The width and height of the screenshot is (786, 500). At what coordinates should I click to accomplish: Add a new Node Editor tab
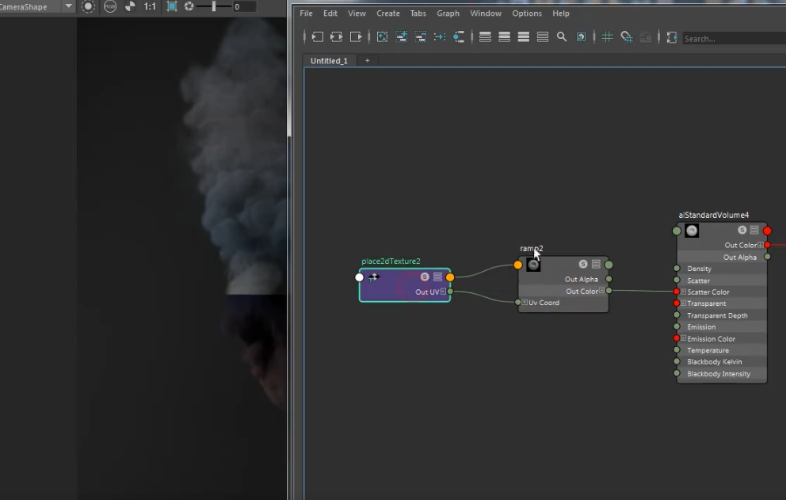pos(367,61)
